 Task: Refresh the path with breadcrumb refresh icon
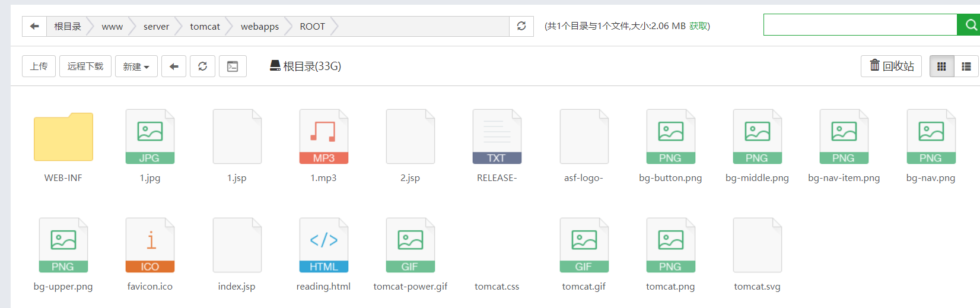coord(521,26)
